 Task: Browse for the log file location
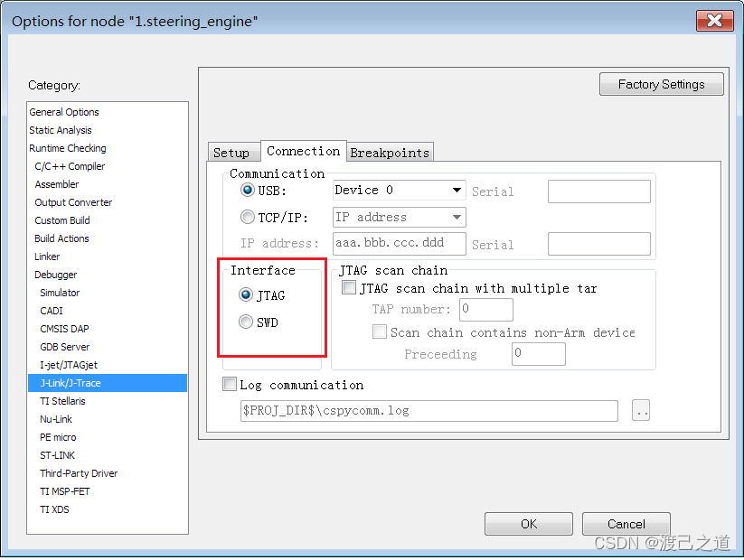(641, 410)
